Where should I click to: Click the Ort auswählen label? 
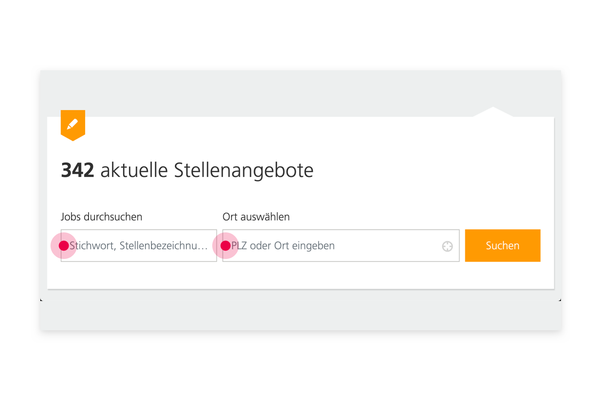tap(256, 217)
